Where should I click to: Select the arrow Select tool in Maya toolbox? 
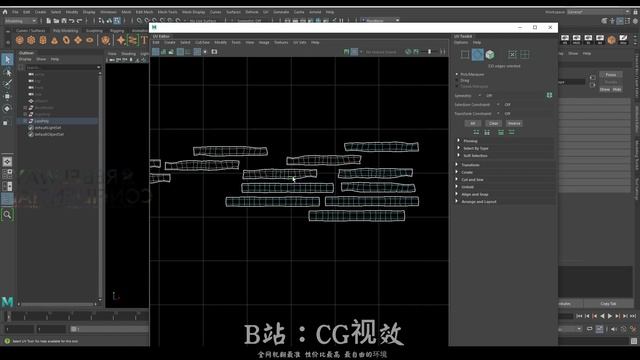[7, 60]
